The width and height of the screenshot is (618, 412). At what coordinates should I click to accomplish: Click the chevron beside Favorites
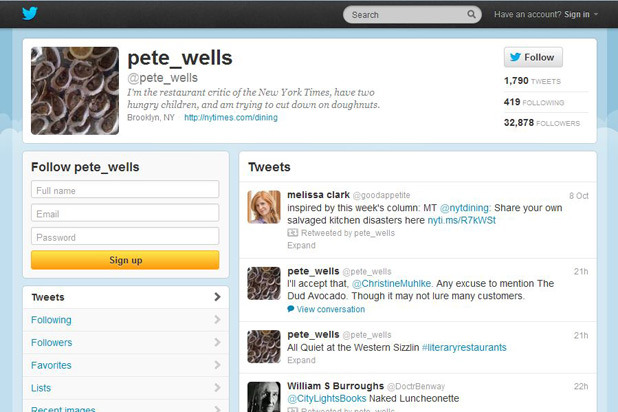point(217,365)
